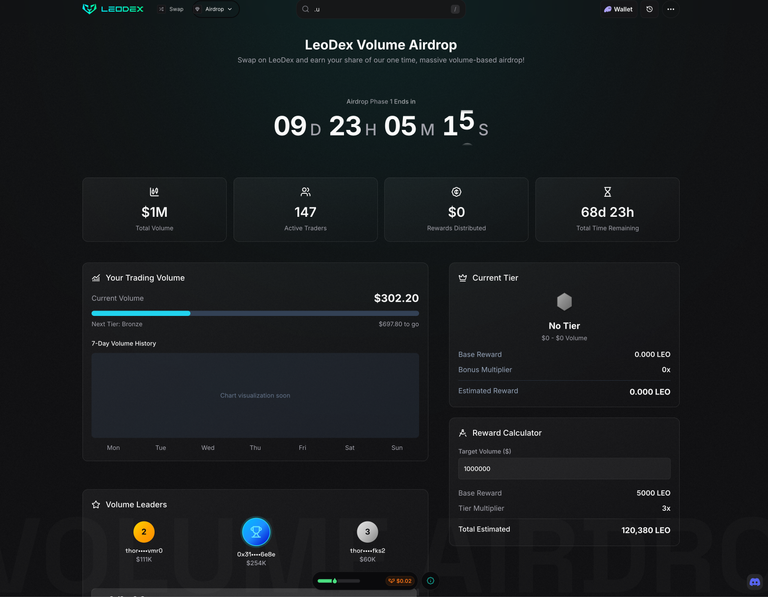Click the $302.20 current volume value
768x597 pixels.
click(396, 298)
